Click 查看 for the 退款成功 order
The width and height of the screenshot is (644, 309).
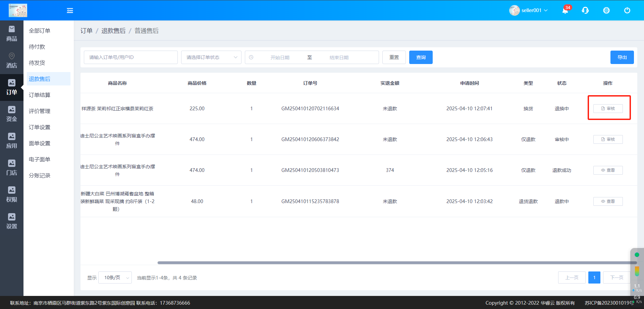click(608, 170)
